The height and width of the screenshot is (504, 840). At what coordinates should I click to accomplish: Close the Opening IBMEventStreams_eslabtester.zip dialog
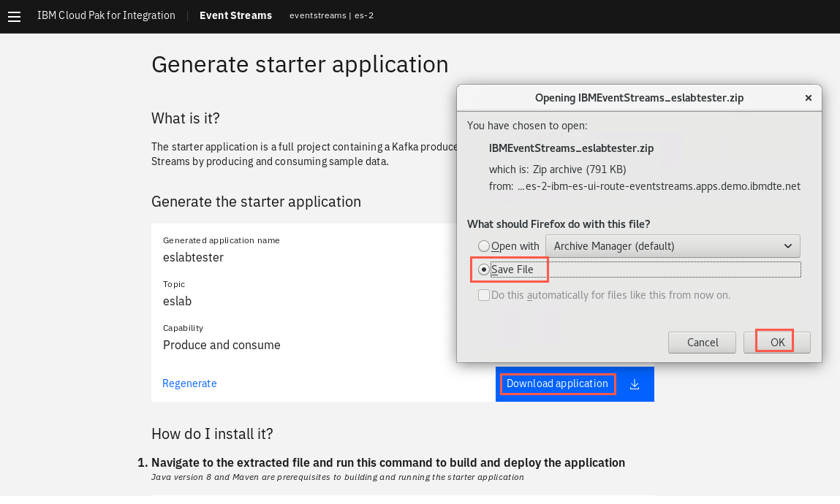pos(809,98)
